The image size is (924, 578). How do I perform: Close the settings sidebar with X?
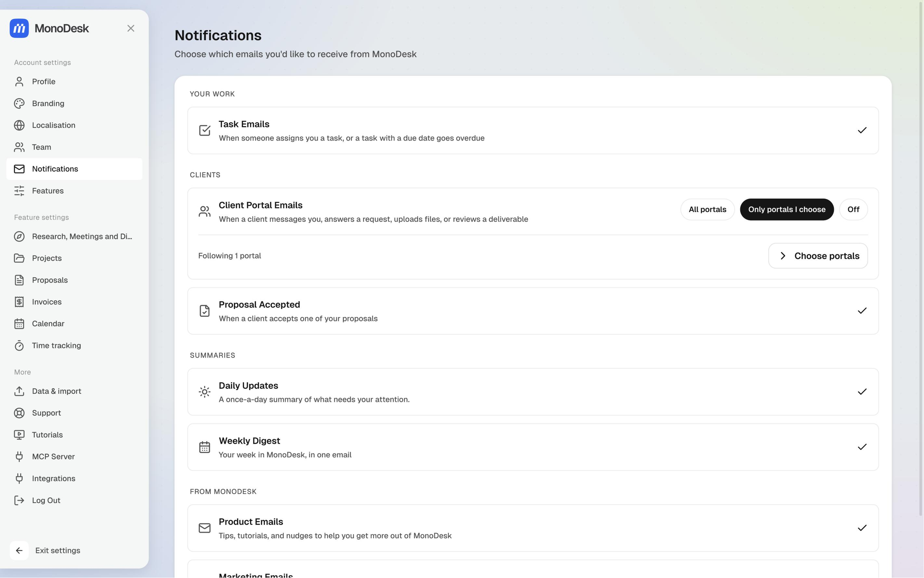point(131,28)
